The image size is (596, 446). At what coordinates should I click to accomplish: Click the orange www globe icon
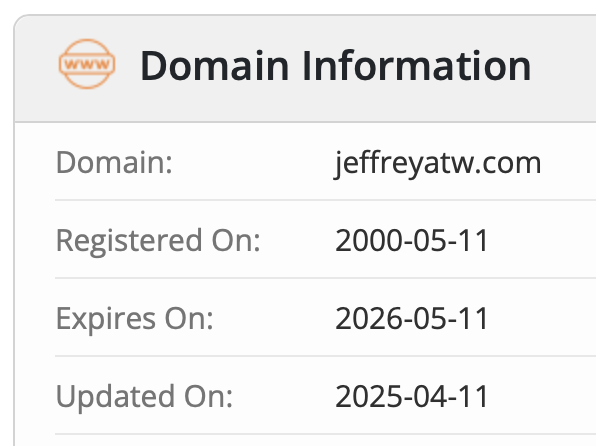pos(87,64)
